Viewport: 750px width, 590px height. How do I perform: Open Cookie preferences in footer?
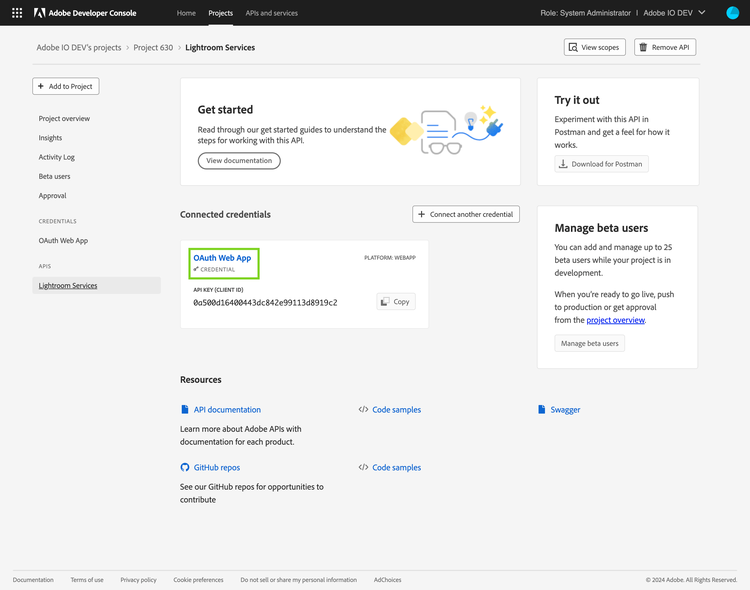click(x=199, y=580)
